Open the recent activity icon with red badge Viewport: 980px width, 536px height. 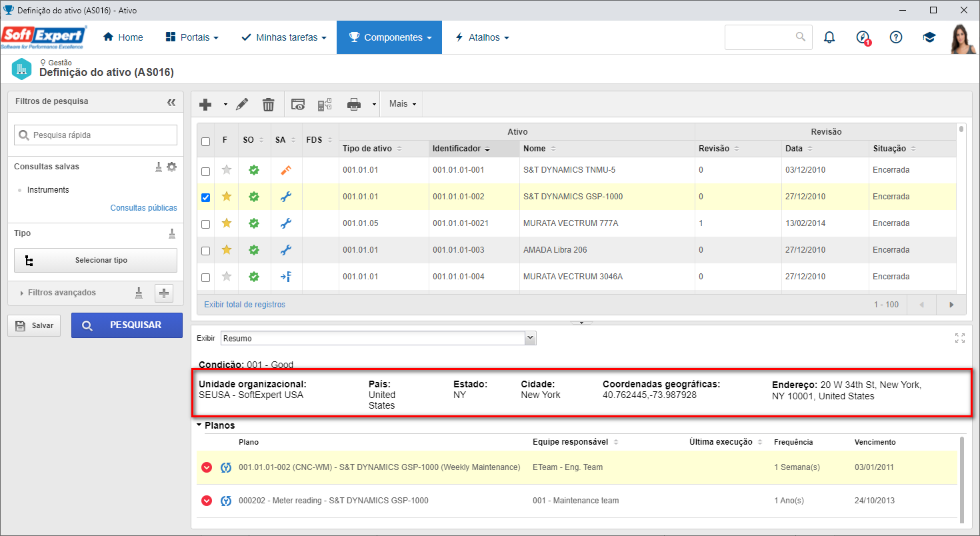863,38
